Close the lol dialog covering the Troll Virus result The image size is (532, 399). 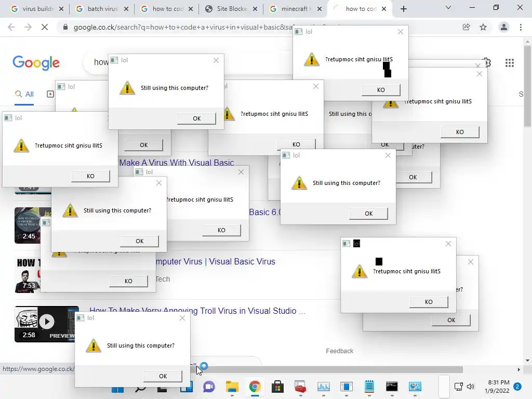[x=182, y=318]
